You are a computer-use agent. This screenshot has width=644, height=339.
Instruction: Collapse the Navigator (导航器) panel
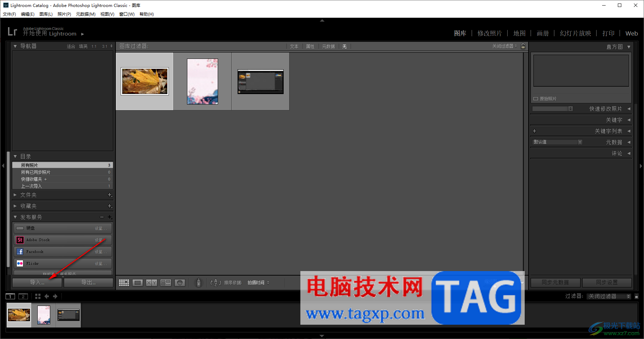click(x=15, y=46)
